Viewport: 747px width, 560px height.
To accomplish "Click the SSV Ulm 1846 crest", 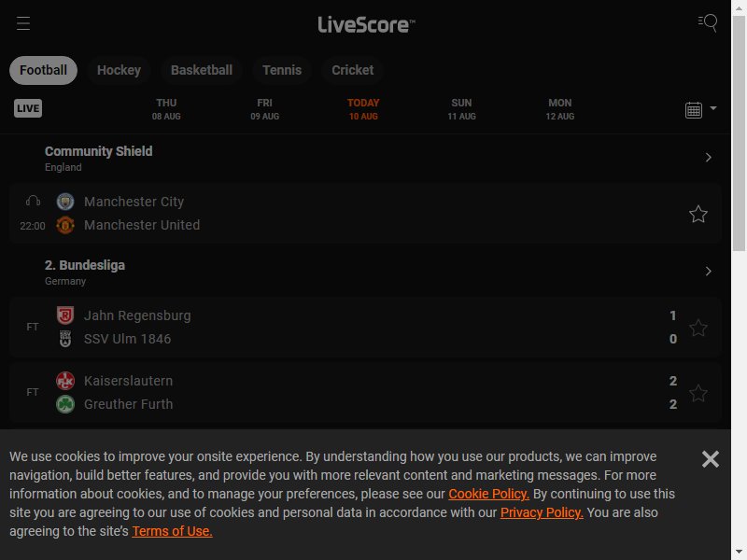I will click(65, 339).
